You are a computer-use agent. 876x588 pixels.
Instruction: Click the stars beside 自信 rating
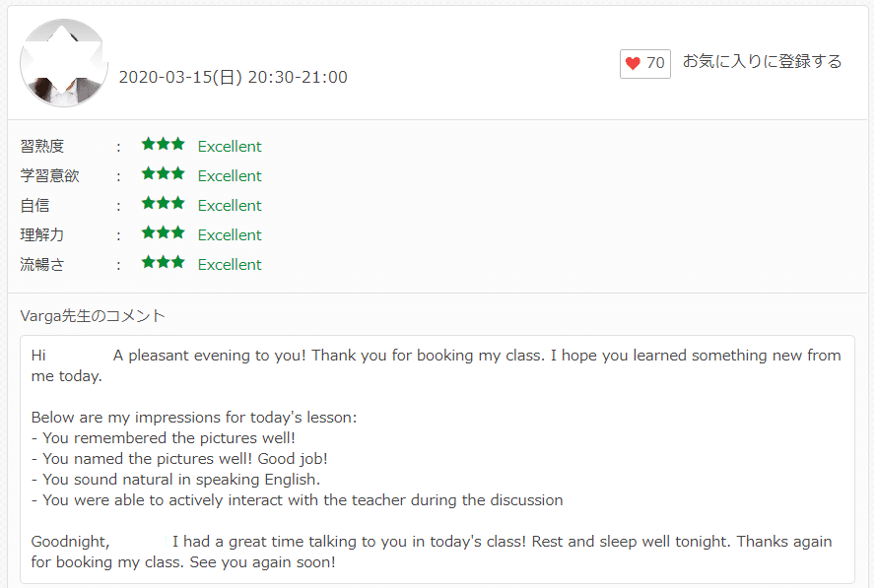pos(164,203)
